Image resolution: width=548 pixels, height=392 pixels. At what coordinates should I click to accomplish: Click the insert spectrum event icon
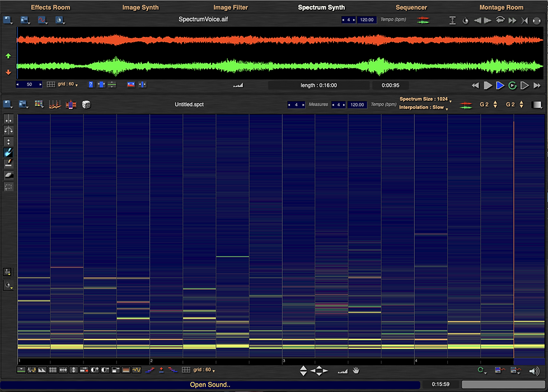click(x=71, y=105)
